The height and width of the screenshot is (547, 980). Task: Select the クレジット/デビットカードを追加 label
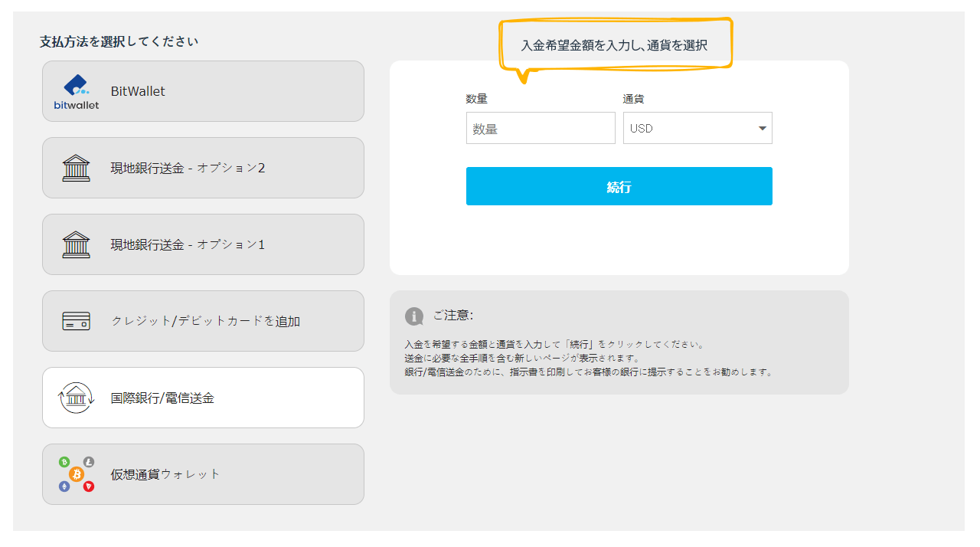click(x=206, y=321)
